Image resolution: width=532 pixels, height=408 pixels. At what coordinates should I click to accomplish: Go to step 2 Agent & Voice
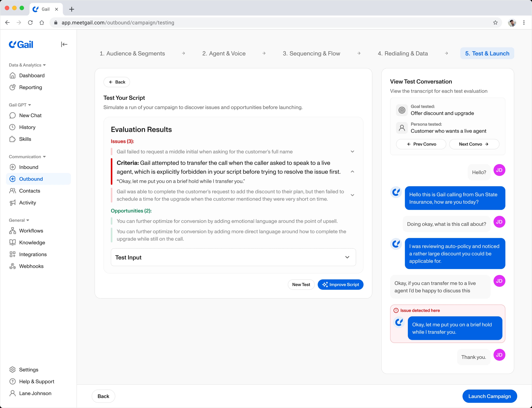pos(224,53)
